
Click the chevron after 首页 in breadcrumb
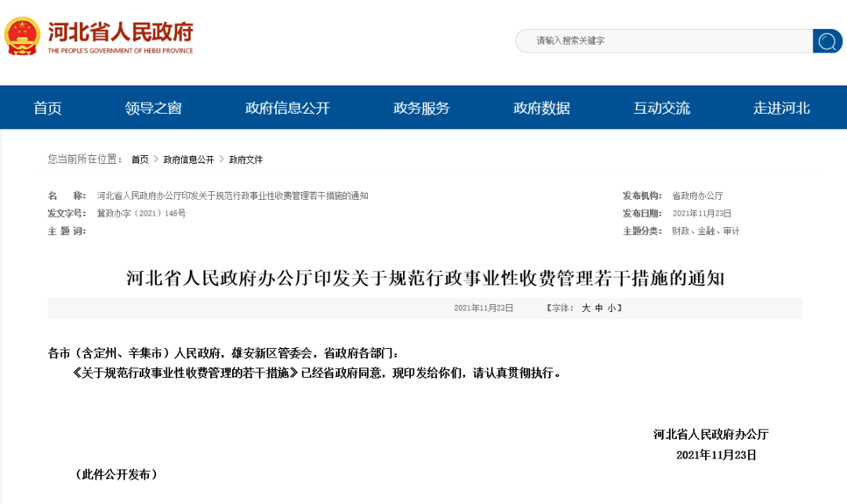point(156,159)
